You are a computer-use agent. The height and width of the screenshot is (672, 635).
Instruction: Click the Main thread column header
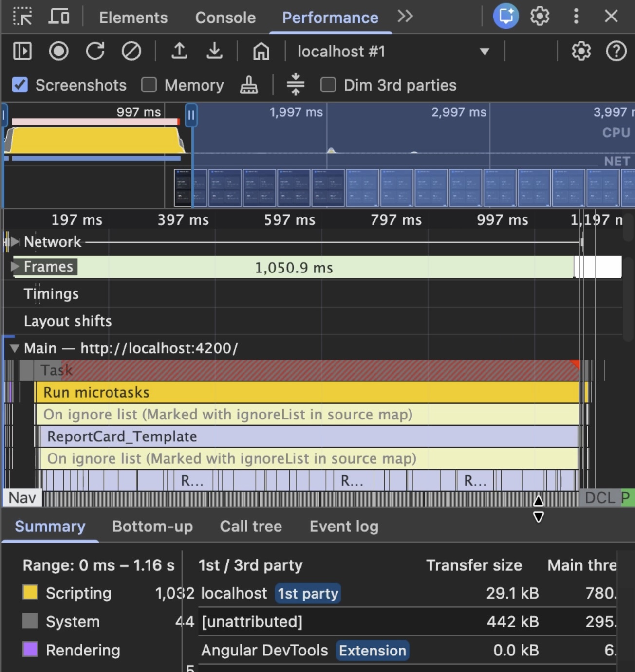pyautogui.click(x=582, y=565)
